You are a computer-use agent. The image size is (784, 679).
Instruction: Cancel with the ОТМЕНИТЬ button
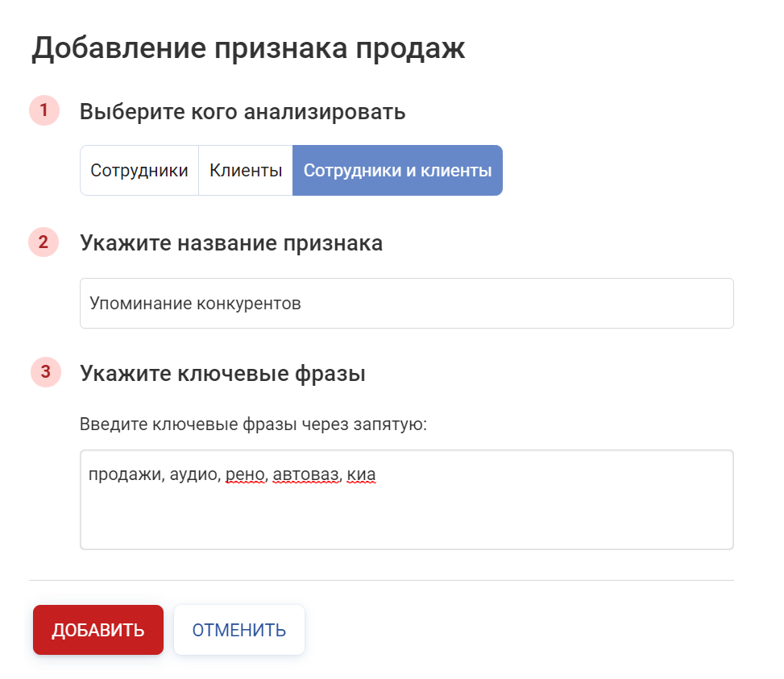coord(239,630)
